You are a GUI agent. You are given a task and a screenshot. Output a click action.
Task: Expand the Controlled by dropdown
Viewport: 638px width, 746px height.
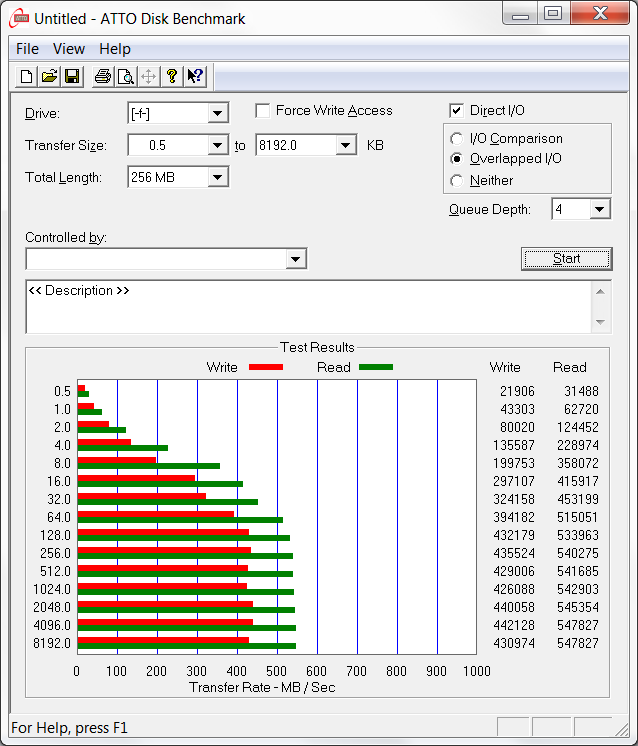[295, 259]
